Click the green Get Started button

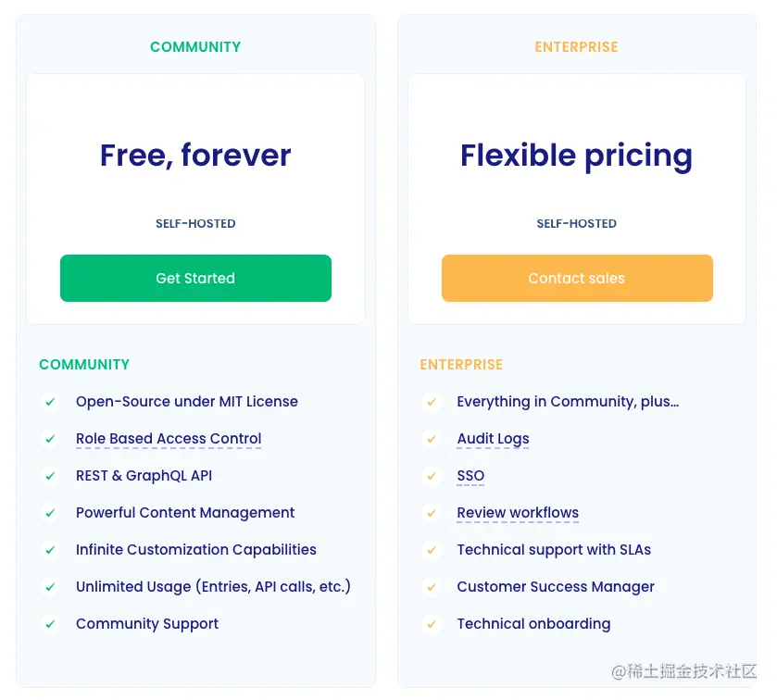195,278
